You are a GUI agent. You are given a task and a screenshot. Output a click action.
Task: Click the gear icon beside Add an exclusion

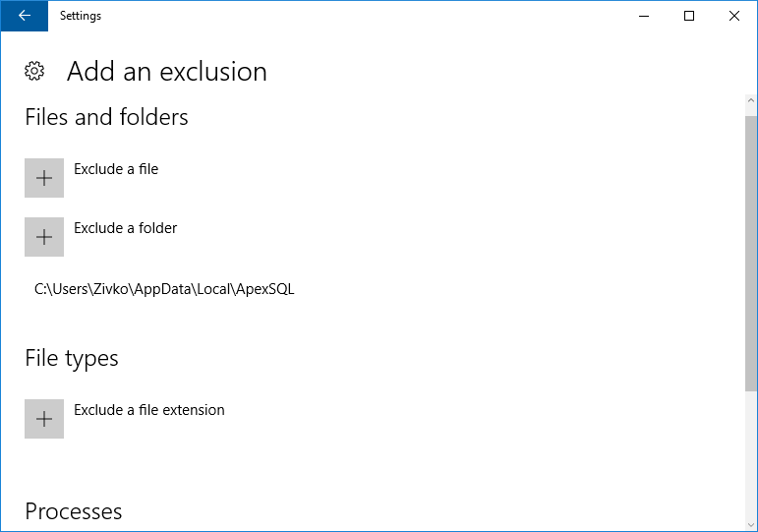click(34, 71)
